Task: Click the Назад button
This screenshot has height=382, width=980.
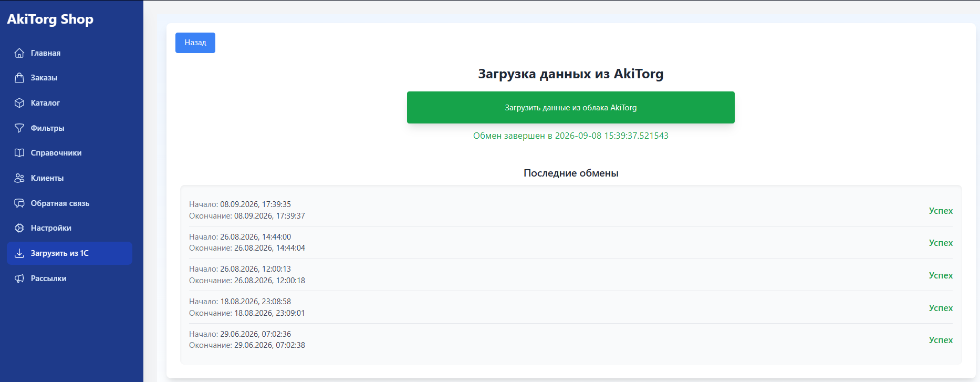Action: (195, 43)
